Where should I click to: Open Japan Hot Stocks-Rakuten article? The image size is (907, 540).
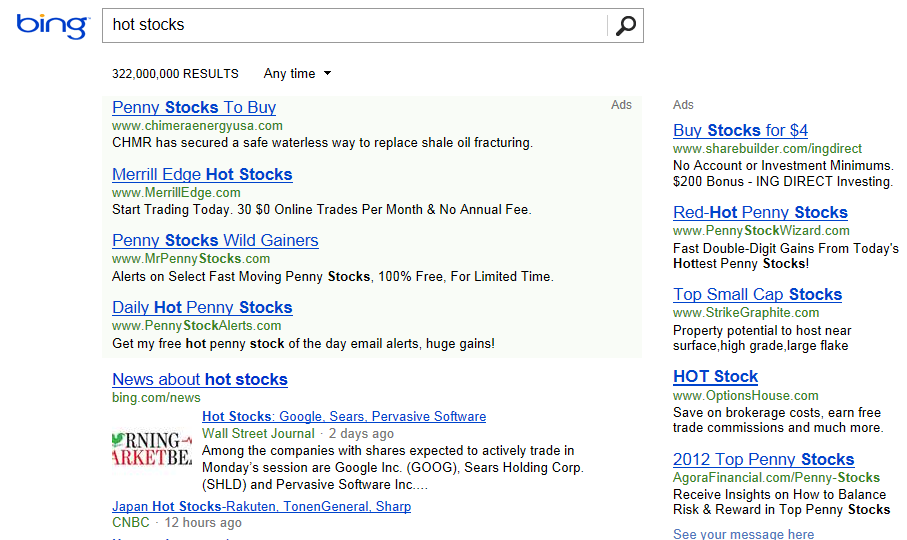[x=261, y=507]
